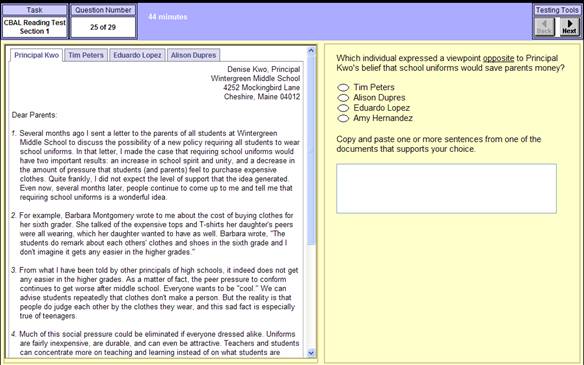
Task: Click the 'Copy and paste one or more sentences' instruction
Action: 438,144
